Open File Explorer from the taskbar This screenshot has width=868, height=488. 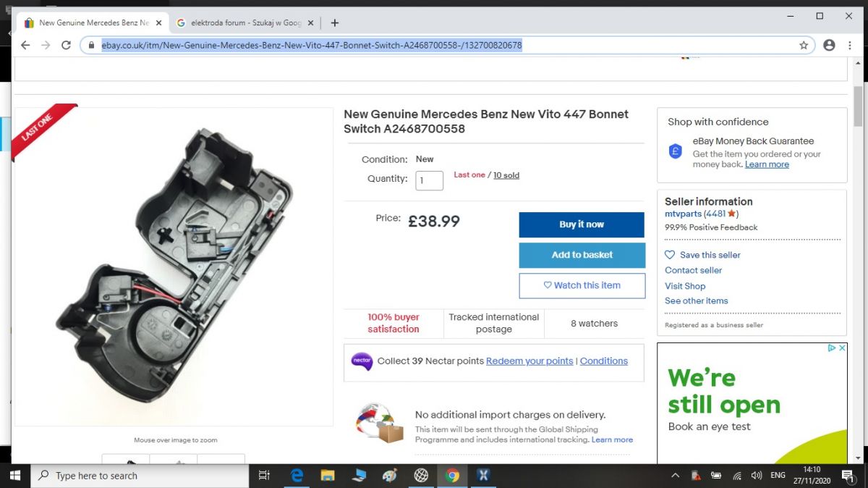tap(328, 476)
